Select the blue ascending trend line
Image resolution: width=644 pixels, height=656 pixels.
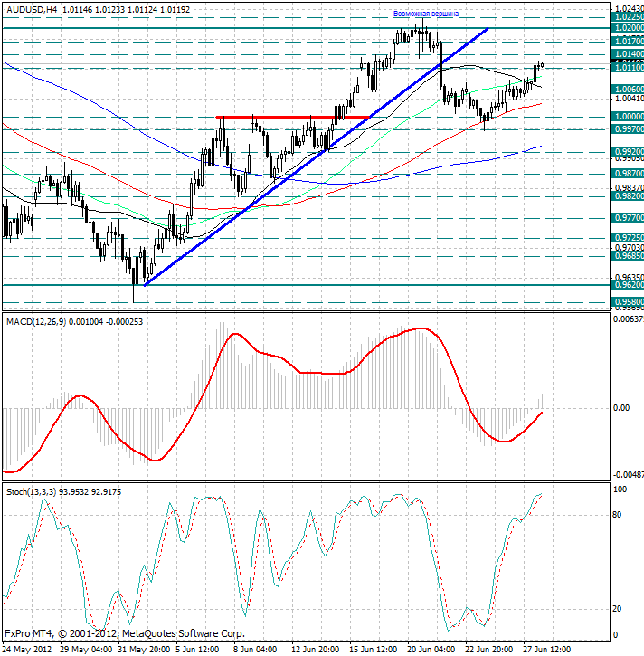coord(317,157)
